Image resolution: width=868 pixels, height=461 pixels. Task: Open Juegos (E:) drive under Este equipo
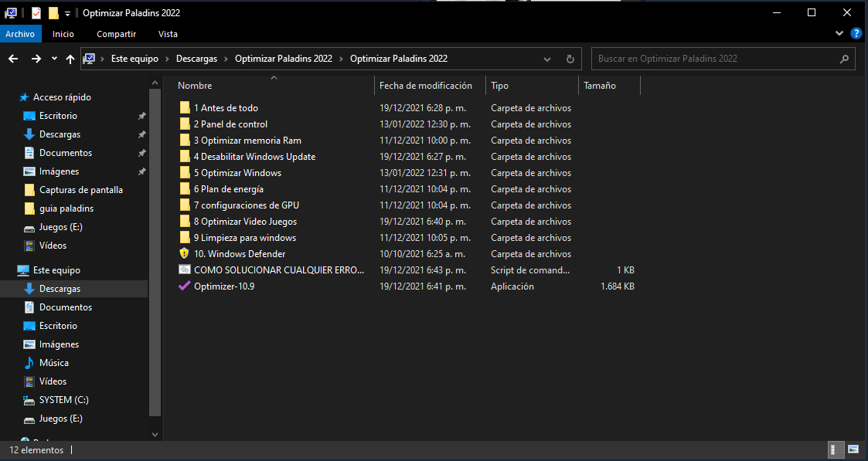point(60,419)
